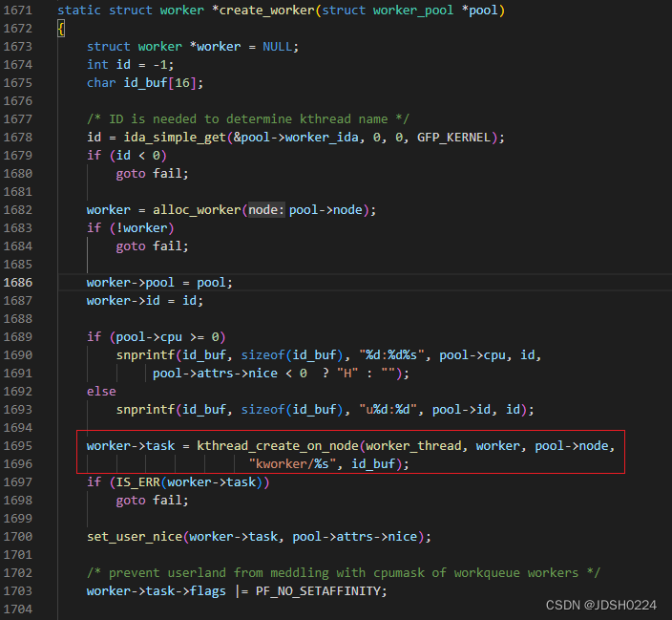This screenshot has height=620, width=672.
Task: Click the set_user_nice function call
Action: tap(135, 537)
